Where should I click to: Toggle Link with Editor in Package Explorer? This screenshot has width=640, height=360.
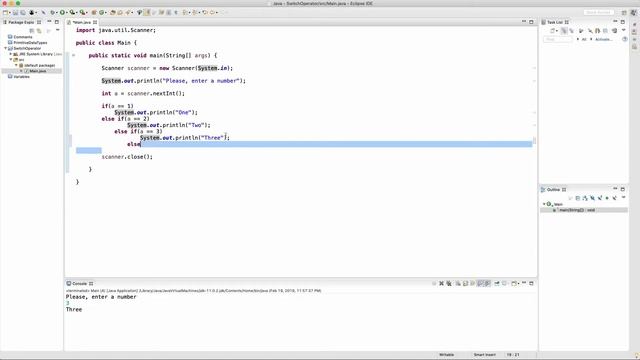[x=39, y=31]
